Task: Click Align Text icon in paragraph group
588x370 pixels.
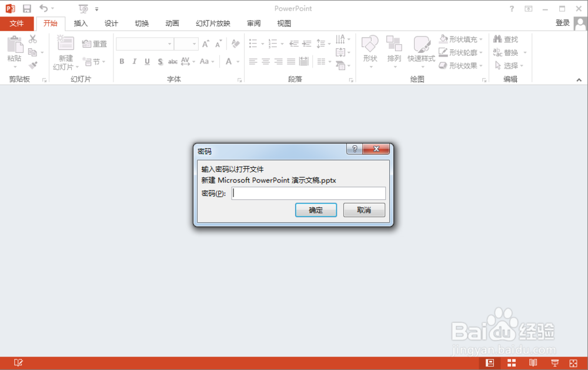Action: 340,52
